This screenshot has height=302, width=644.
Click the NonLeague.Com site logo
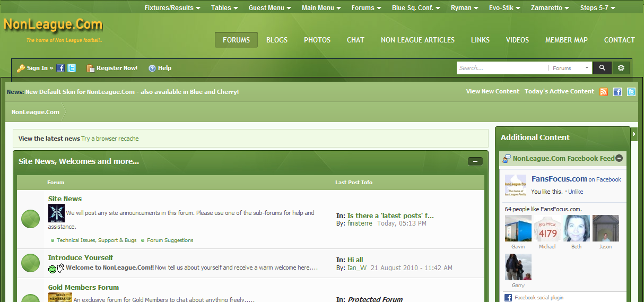click(x=53, y=25)
